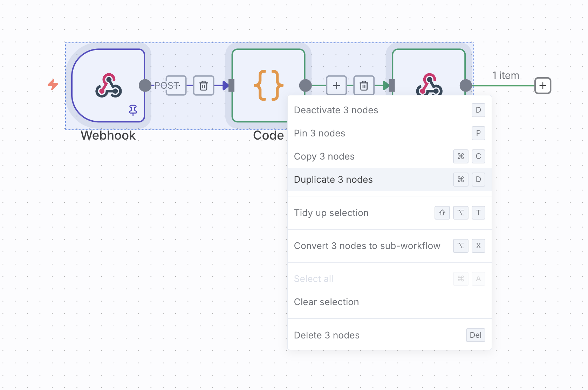The height and width of the screenshot is (390, 588).
Task: Select Pin 3 nodes option
Action: [x=320, y=133]
